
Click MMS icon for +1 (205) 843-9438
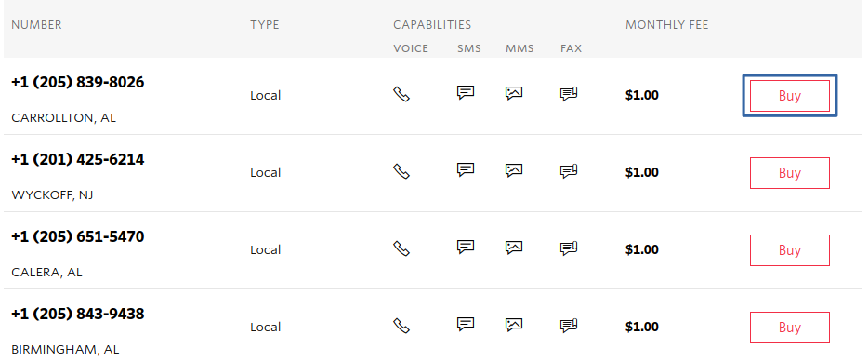pyautogui.click(x=514, y=324)
